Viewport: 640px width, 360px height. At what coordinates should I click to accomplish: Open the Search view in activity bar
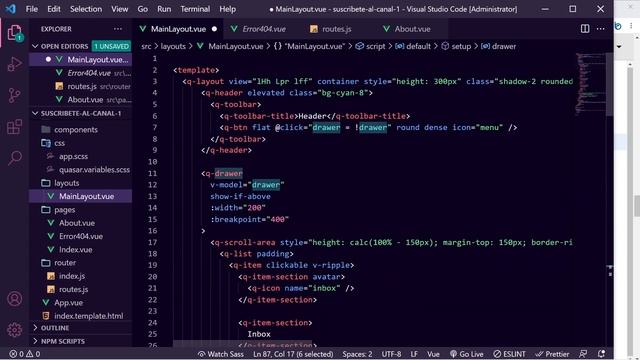pos(15,158)
